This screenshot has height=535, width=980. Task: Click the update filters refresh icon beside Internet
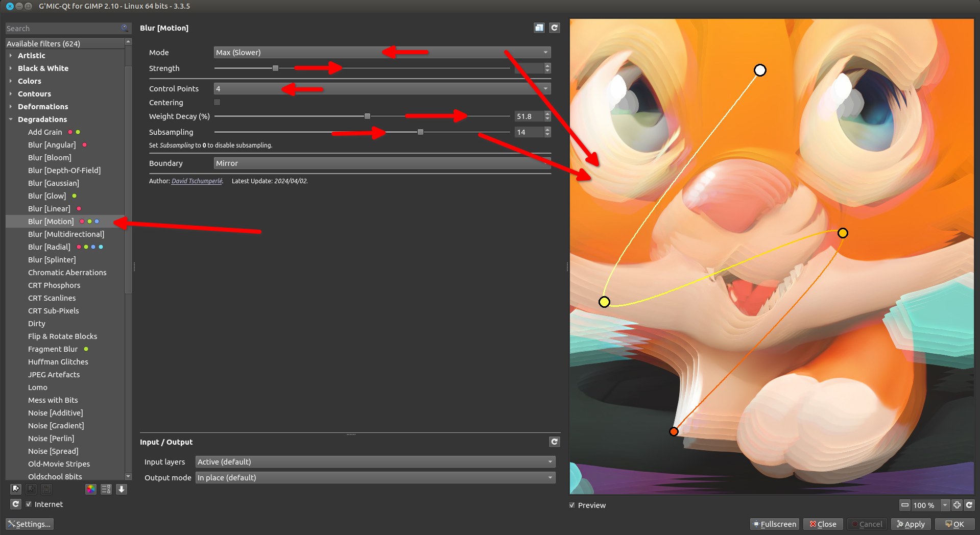coord(16,504)
